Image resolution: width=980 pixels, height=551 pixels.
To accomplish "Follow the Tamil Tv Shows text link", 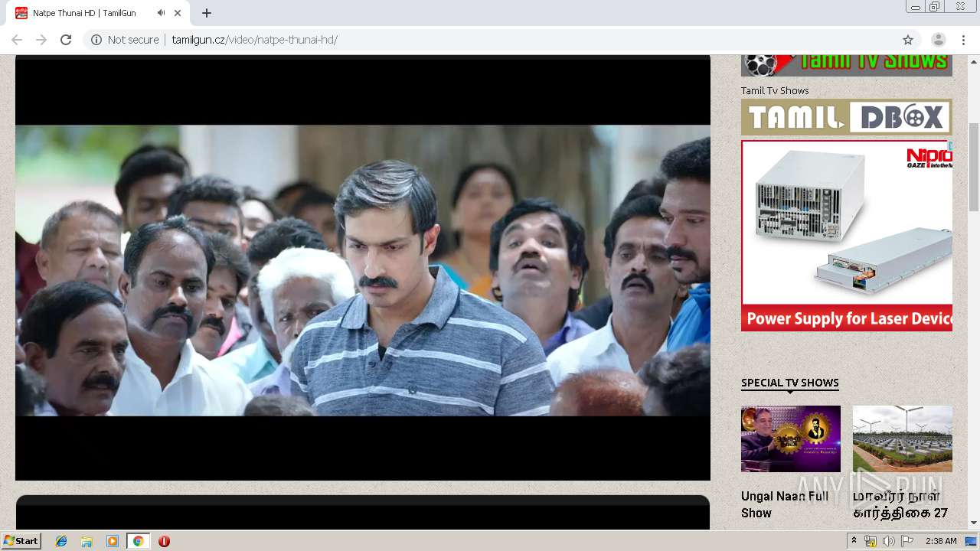I will click(775, 90).
